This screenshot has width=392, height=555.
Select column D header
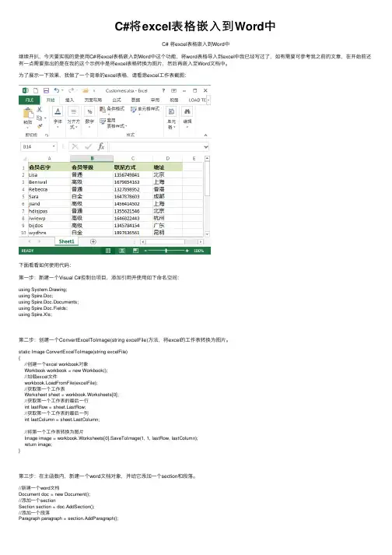click(x=167, y=159)
